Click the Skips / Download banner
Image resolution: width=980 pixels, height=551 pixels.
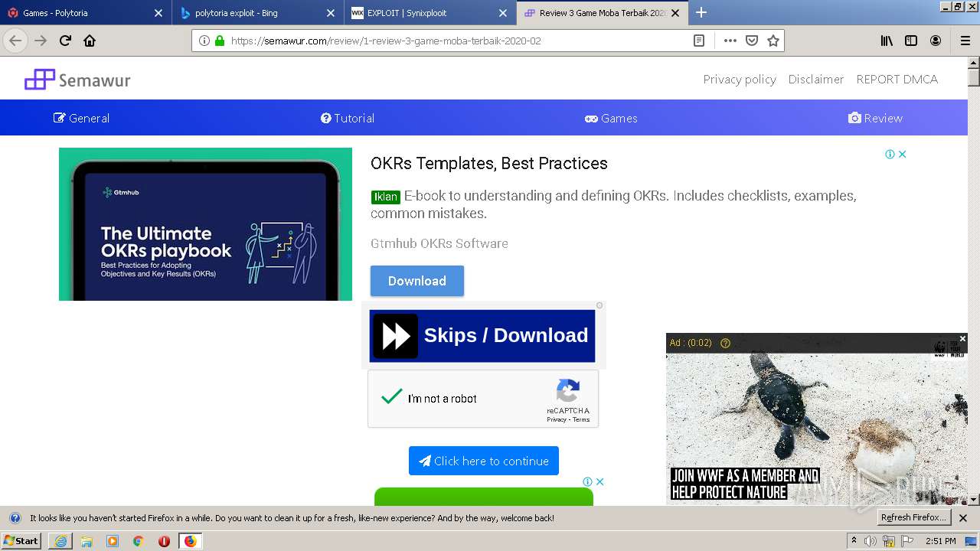click(x=482, y=336)
